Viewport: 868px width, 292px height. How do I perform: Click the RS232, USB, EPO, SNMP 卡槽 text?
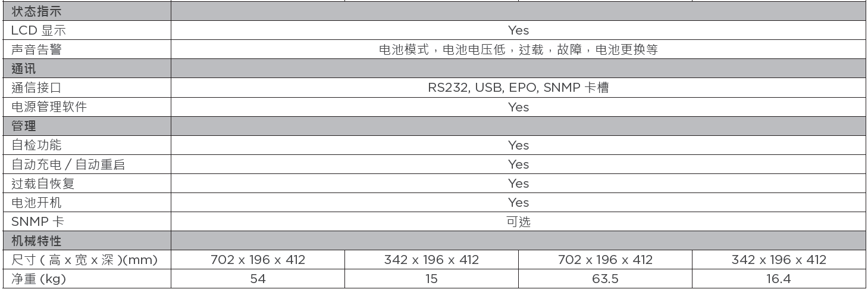click(x=518, y=88)
